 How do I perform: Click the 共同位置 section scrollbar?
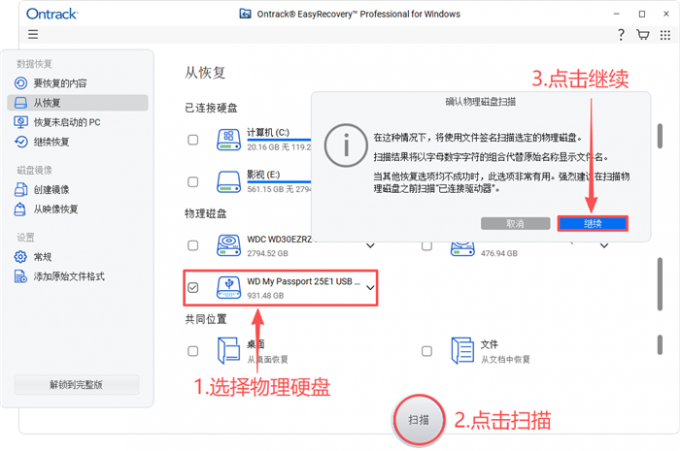point(660,344)
